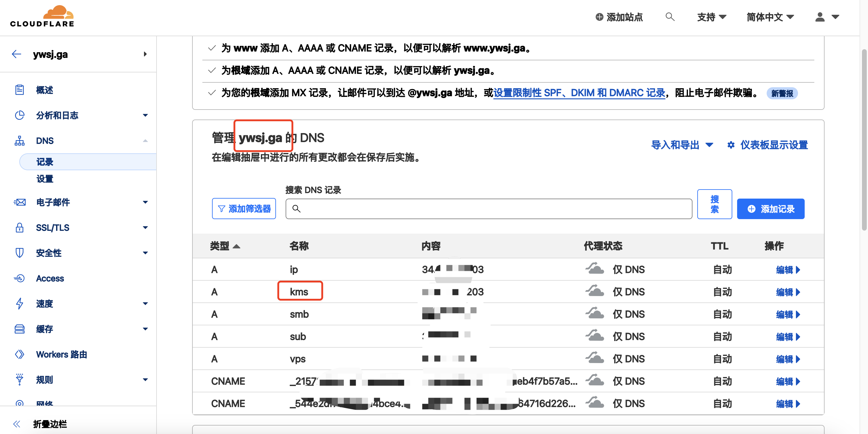Click the smb record name
This screenshot has width=868, height=434.
(299, 314)
